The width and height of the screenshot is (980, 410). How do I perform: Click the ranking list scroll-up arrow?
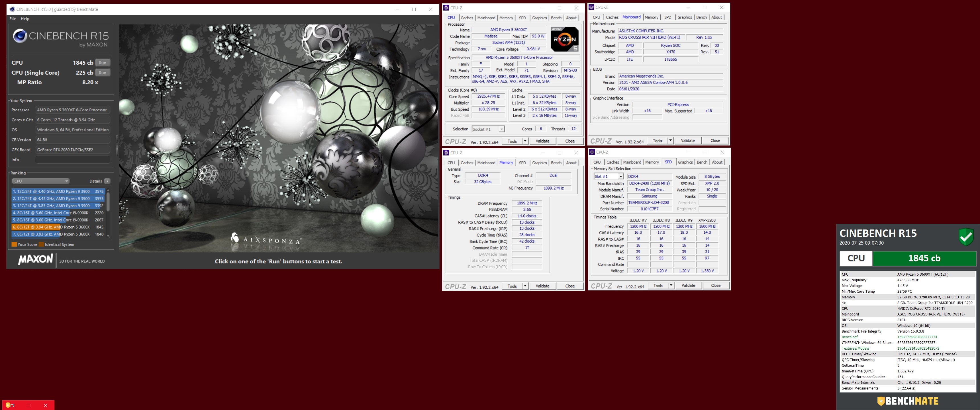click(x=108, y=190)
